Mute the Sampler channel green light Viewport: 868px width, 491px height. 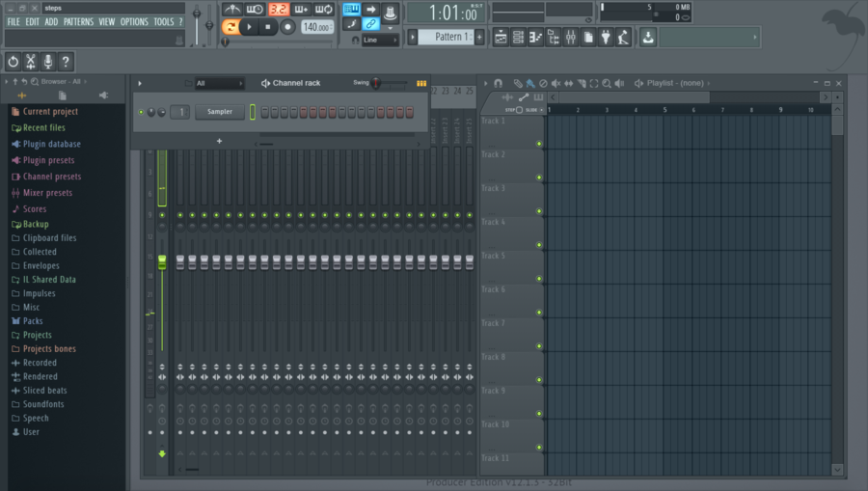pos(141,112)
